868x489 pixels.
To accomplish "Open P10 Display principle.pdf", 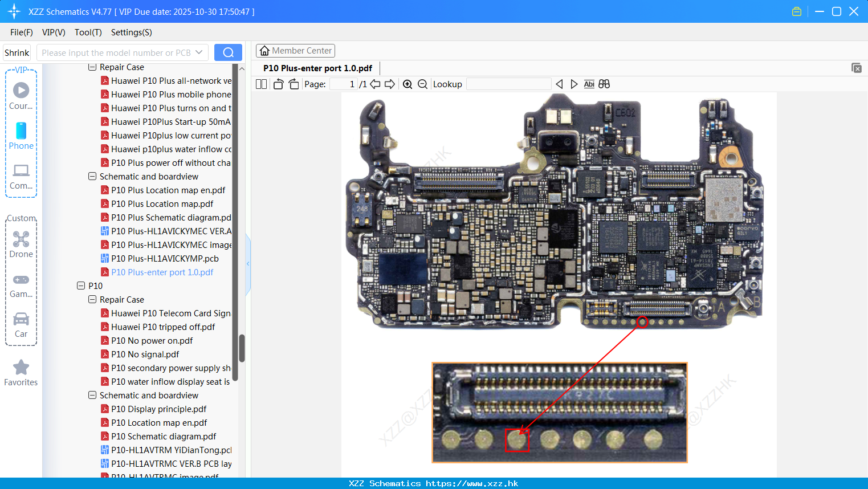I will 154,409.
